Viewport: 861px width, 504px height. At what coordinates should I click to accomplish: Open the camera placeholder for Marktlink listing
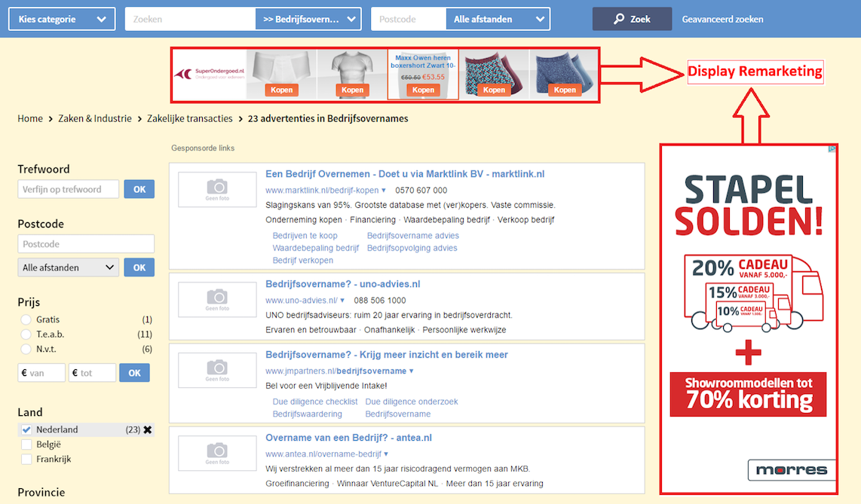217,189
